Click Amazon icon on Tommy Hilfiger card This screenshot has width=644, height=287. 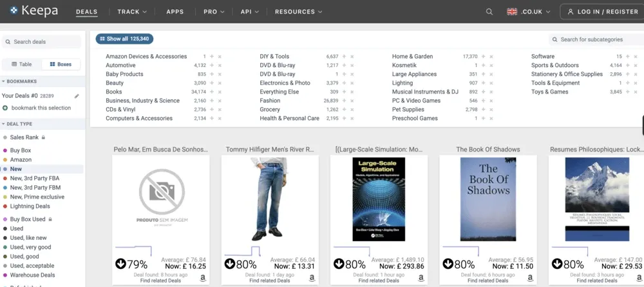(312, 279)
